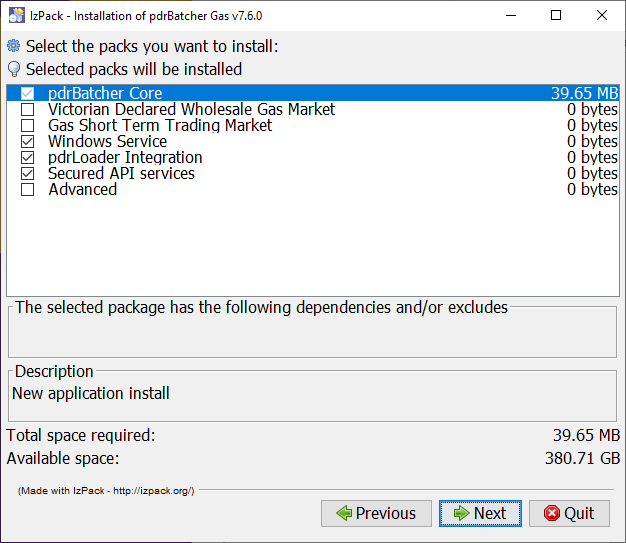Click the 0 bytes value for Windows Service
This screenshot has width=626, height=543.
(x=592, y=141)
